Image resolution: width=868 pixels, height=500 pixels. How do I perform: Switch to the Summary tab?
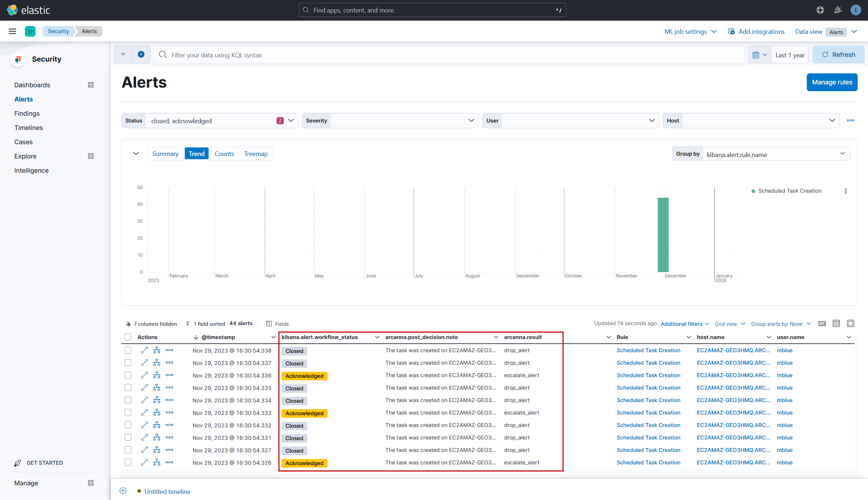tap(166, 154)
